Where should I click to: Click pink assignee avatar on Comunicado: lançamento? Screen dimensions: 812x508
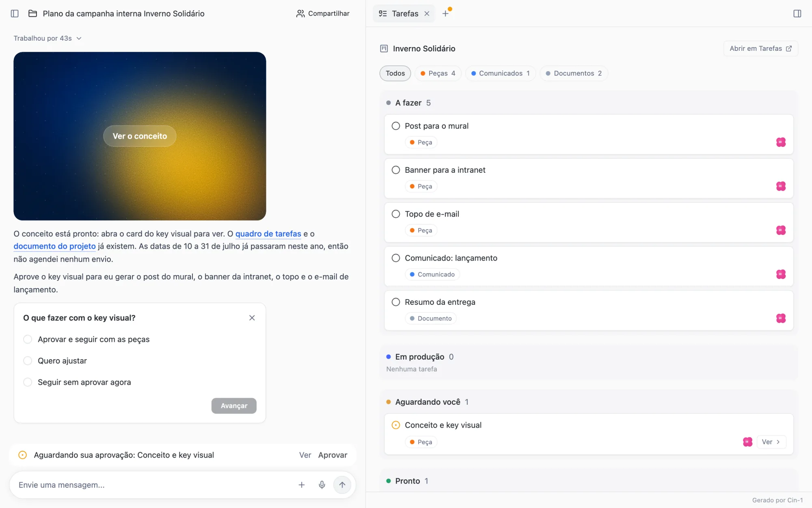[781, 274]
